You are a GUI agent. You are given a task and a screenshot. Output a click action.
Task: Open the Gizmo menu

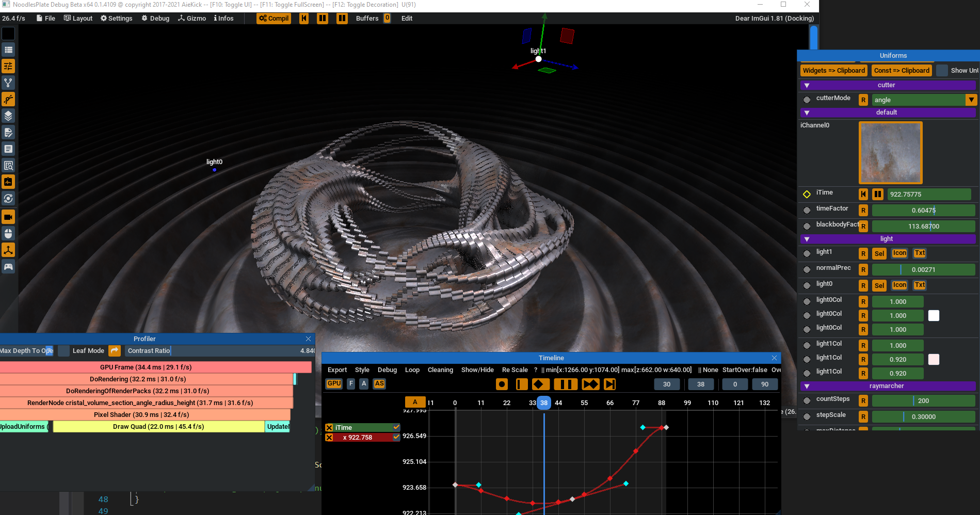tap(192, 19)
